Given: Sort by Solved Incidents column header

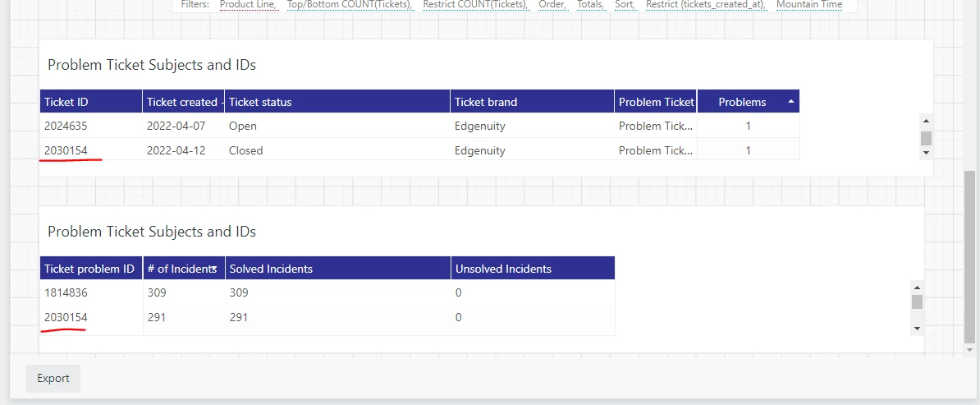Looking at the screenshot, I should [x=337, y=269].
